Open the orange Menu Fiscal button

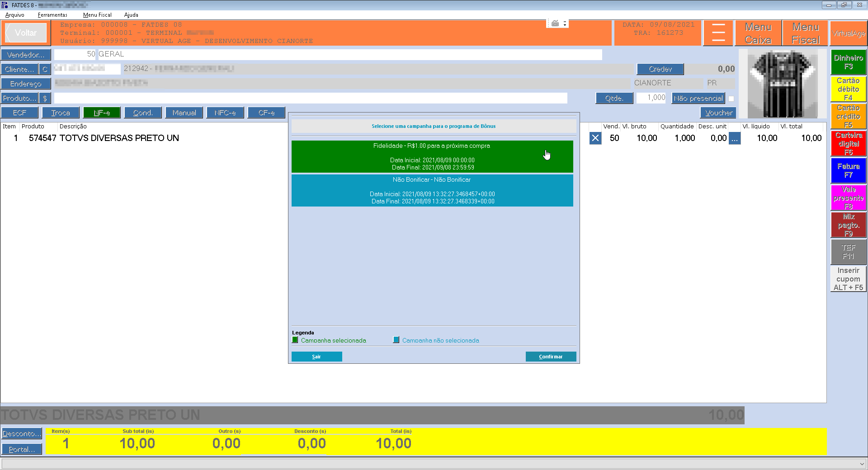tap(806, 33)
